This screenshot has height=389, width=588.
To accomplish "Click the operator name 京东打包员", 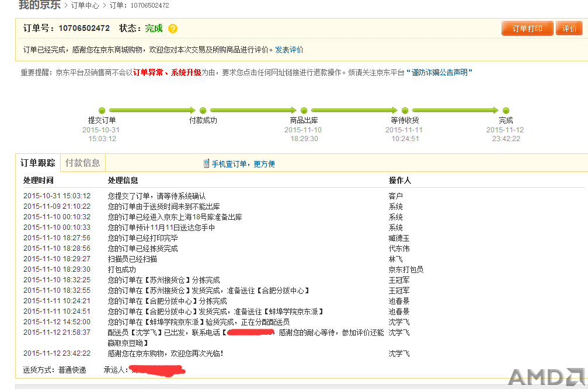I will pyautogui.click(x=406, y=269).
